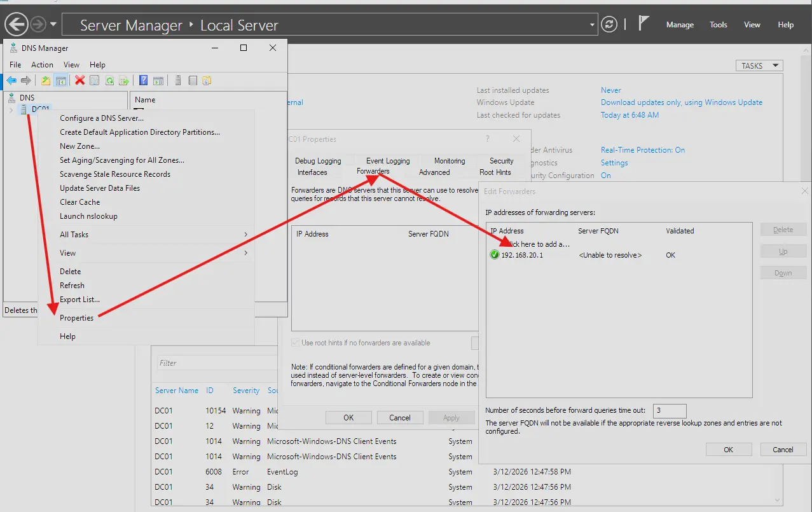Switch to the Root Hints tab

495,172
